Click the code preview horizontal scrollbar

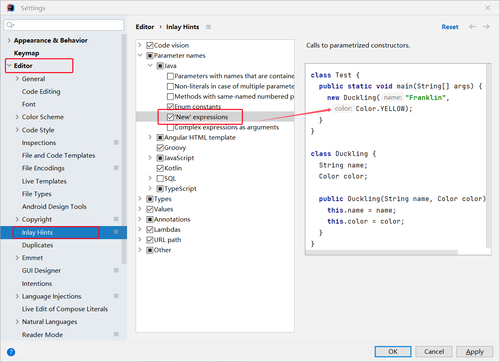point(382,252)
